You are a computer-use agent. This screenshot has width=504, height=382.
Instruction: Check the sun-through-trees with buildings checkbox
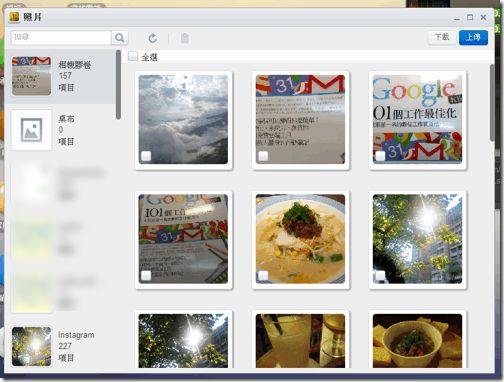pyautogui.click(x=380, y=276)
